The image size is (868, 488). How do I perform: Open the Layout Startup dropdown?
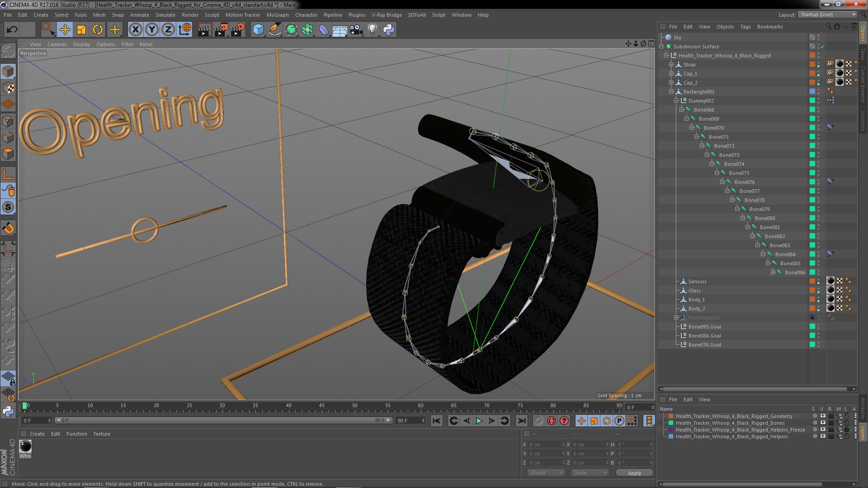click(827, 15)
